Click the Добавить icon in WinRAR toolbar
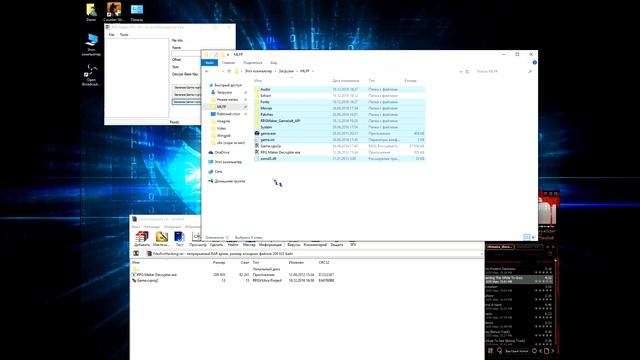 [x=142, y=237]
